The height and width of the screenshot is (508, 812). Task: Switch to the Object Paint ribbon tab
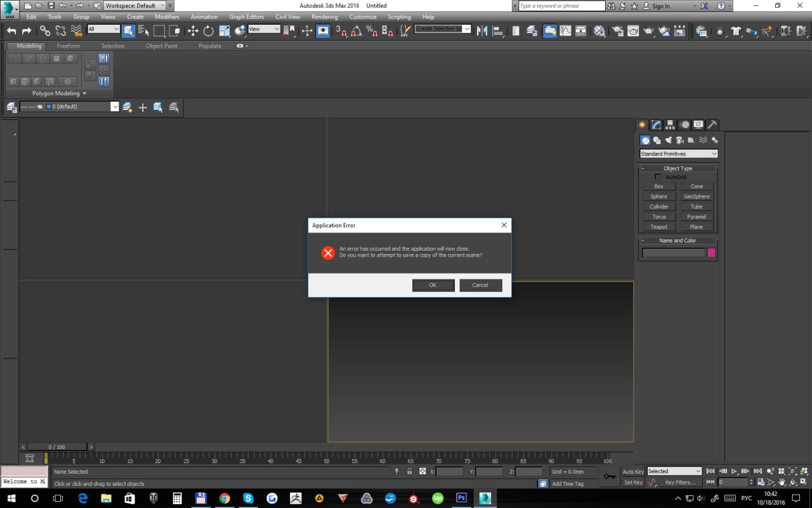coord(162,46)
